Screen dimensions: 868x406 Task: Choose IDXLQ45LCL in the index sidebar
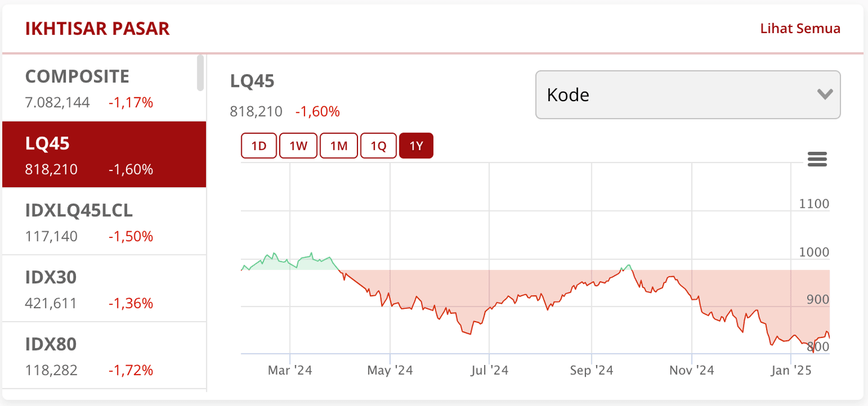[x=102, y=222]
